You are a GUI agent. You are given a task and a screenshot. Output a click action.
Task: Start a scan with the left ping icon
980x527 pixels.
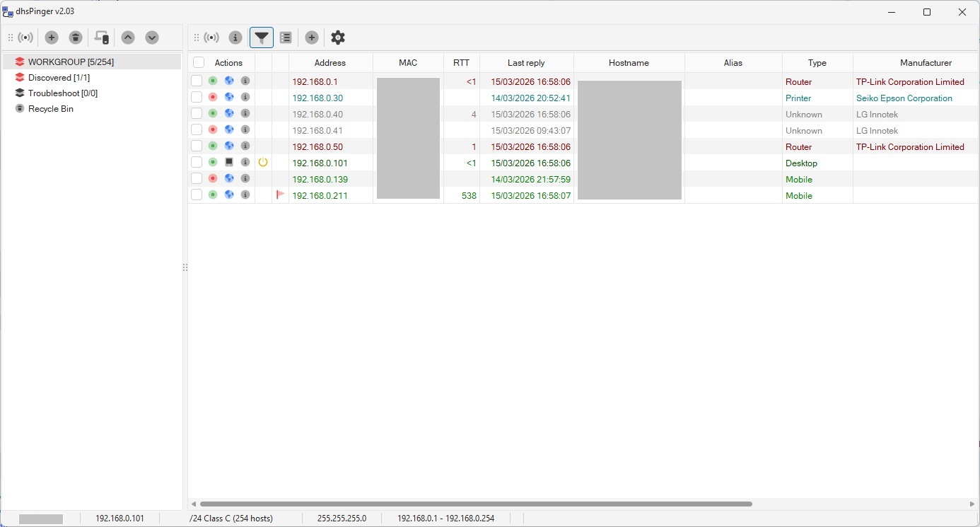click(25, 37)
